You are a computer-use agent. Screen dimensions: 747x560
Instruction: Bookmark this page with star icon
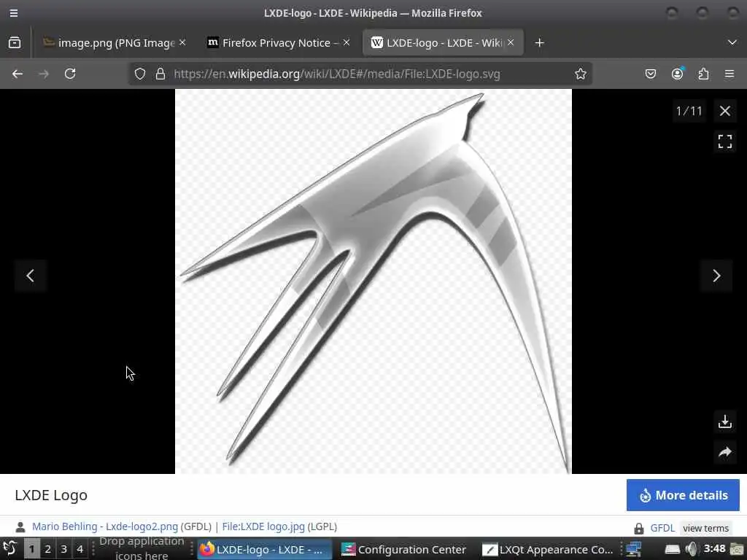click(x=580, y=74)
